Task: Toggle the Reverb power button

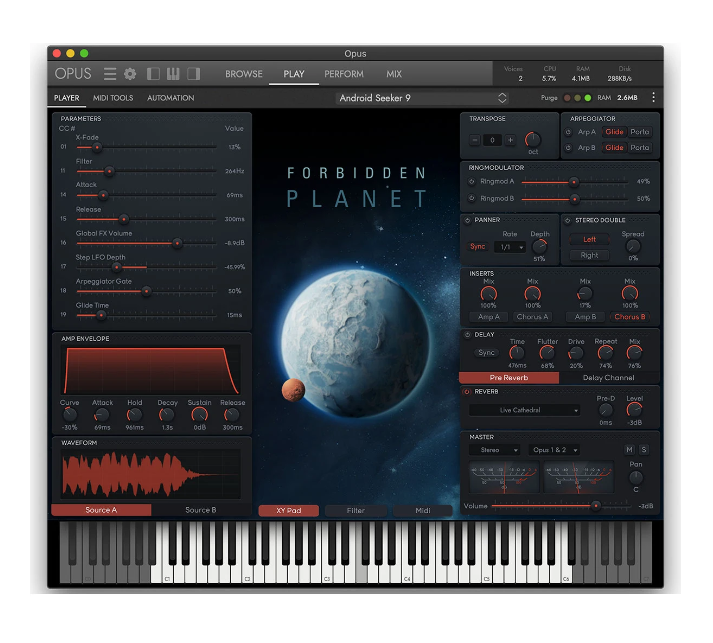Action: (467, 392)
